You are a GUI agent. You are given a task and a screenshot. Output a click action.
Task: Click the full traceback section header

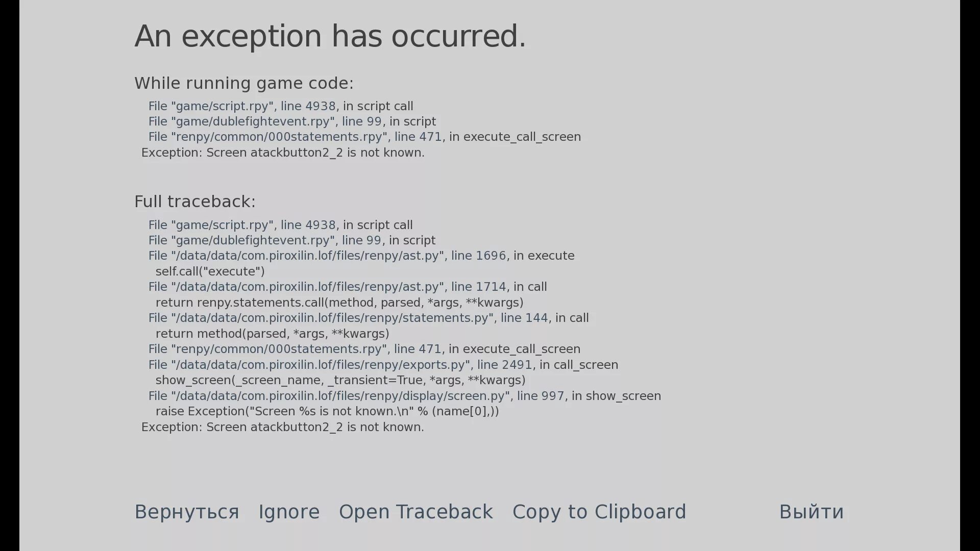pos(195,201)
